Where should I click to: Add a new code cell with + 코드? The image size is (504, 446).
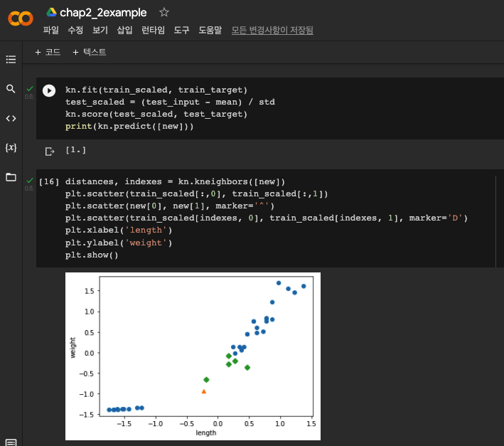point(48,52)
